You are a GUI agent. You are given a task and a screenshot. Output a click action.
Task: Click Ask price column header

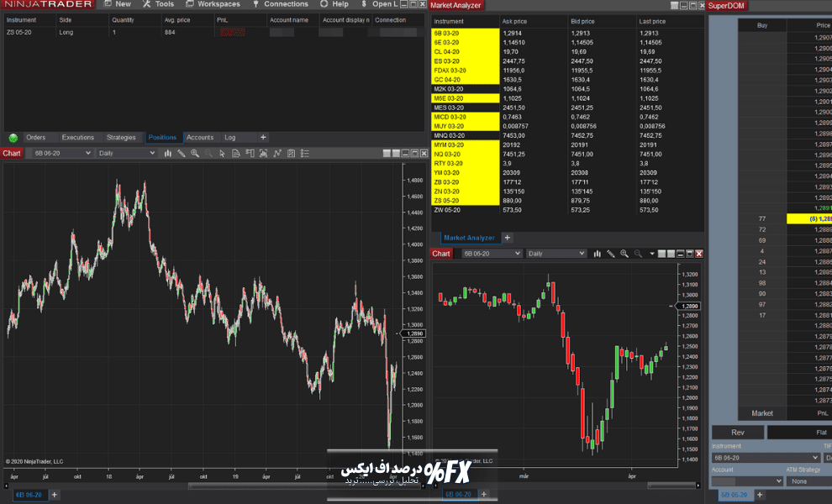(534, 21)
